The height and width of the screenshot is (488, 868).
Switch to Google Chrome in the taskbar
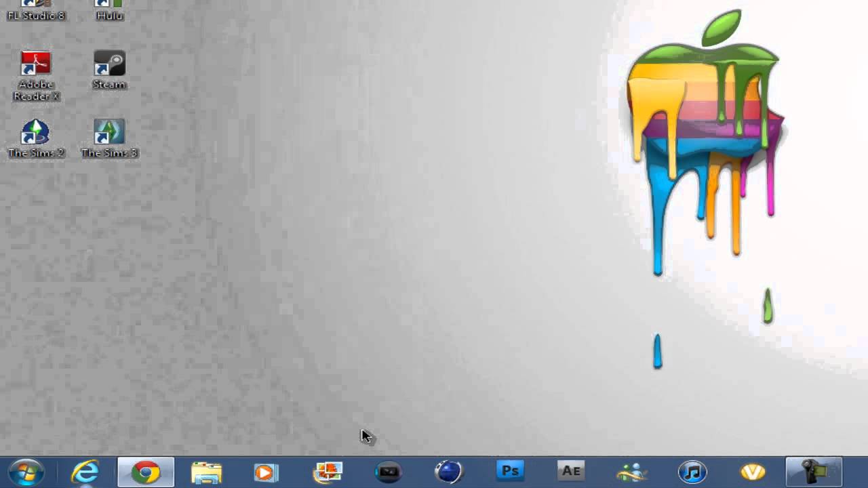point(146,472)
